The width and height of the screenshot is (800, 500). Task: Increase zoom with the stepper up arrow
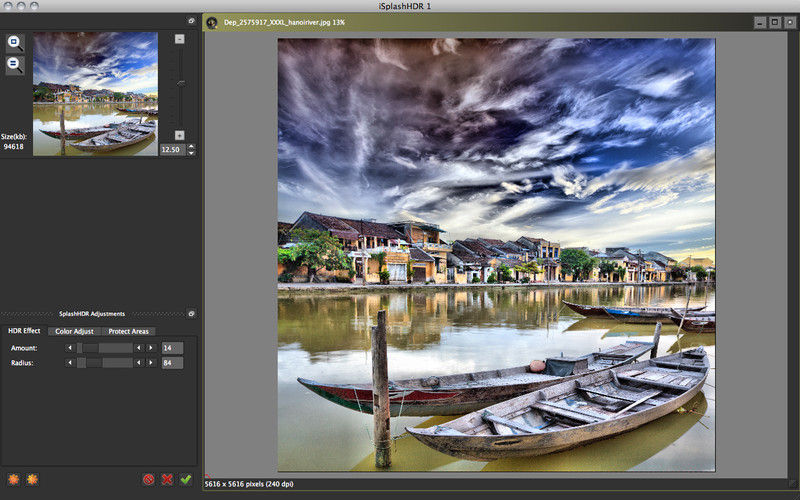(x=191, y=147)
